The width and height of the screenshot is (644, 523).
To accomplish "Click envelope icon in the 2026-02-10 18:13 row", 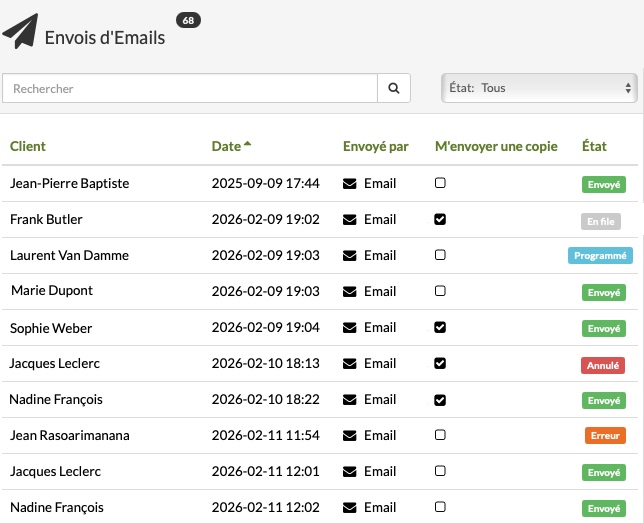I will 350,364.
